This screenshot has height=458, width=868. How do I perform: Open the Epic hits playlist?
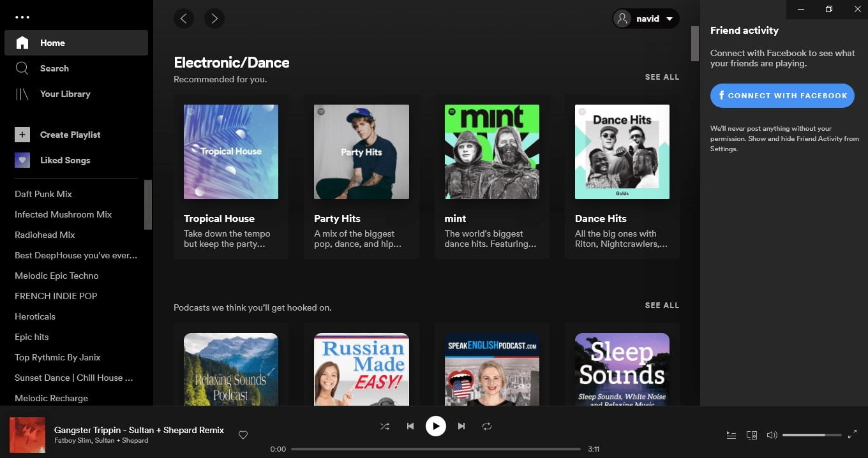pyautogui.click(x=32, y=337)
